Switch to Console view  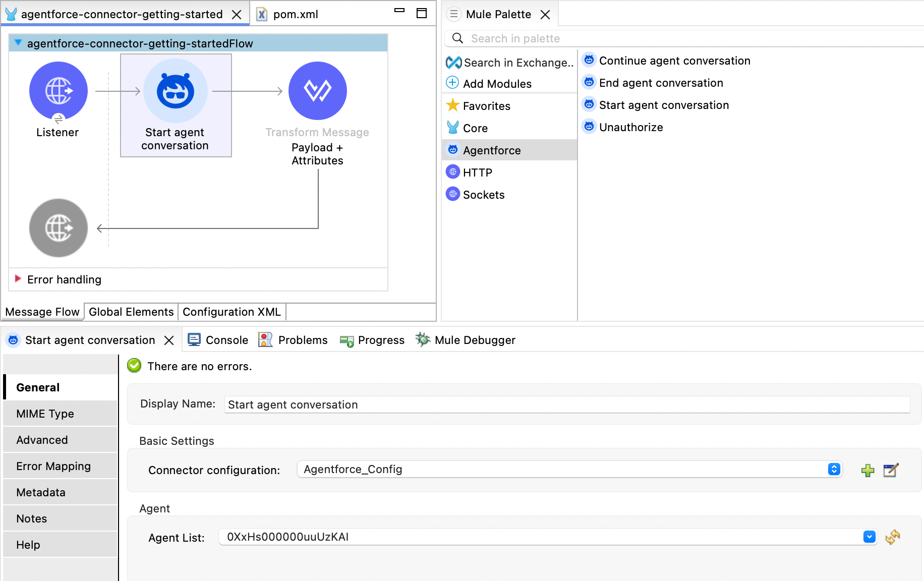click(x=218, y=340)
